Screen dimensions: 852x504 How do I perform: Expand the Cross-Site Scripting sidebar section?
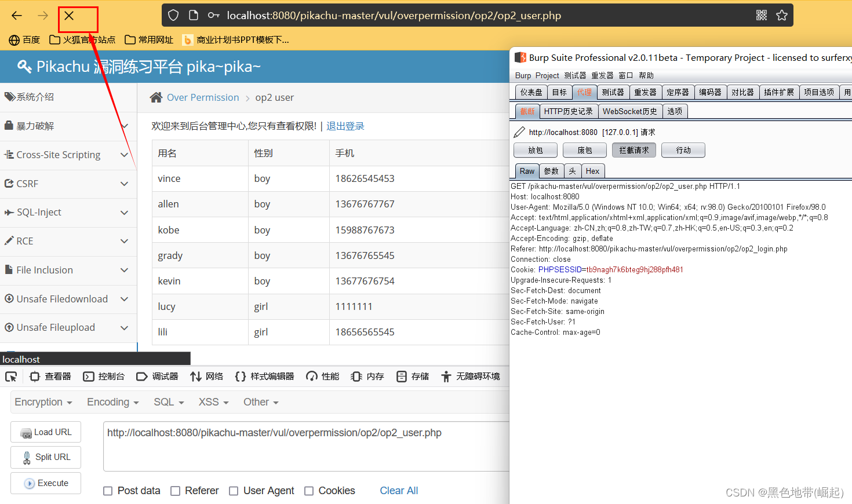point(68,155)
